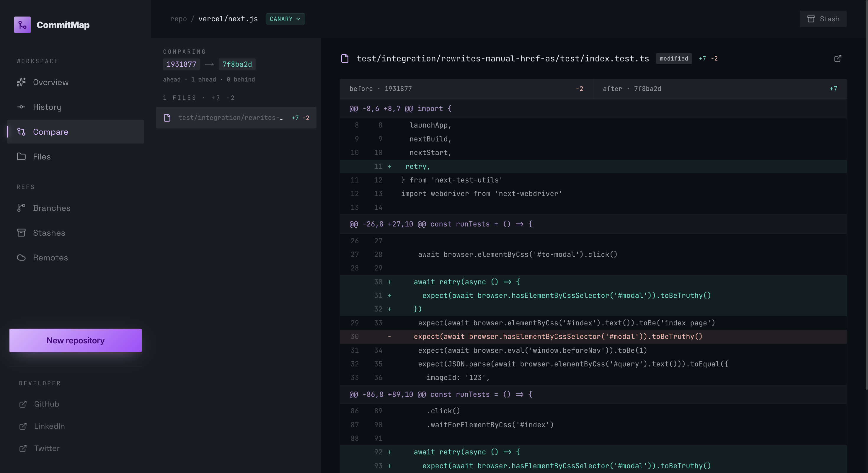Click the History commit icon
This screenshot has width=868, height=473.
click(x=21, y=107)
